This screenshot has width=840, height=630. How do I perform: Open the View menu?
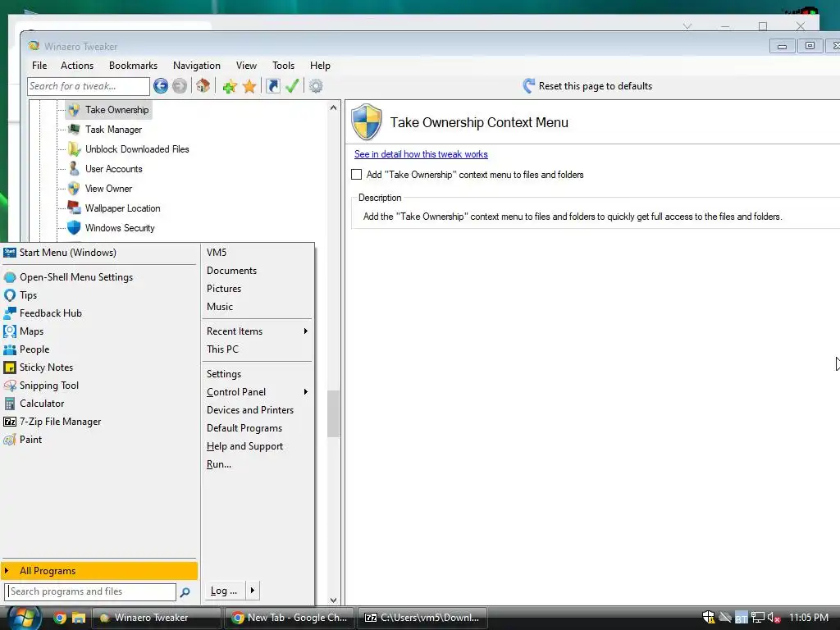coord(246,66)
